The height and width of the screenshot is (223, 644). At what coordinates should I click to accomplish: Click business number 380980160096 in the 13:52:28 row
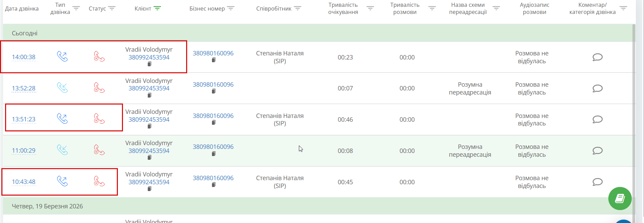point(213,84)
